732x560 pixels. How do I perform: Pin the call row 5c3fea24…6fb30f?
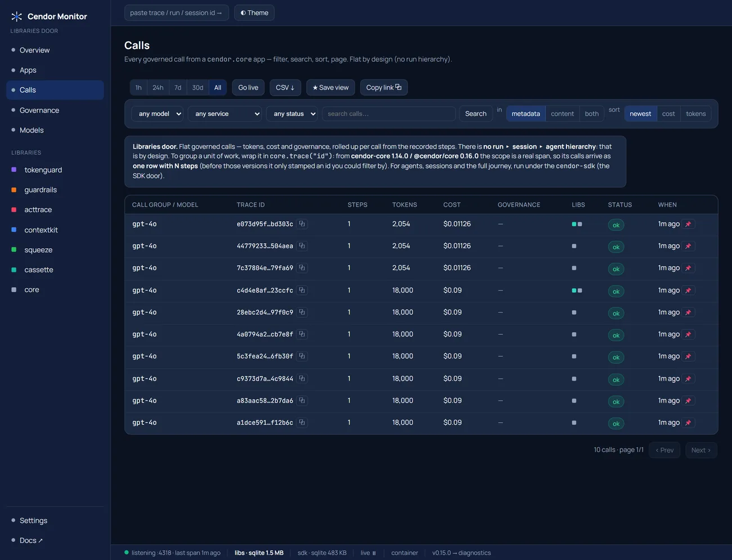(688, 356)
